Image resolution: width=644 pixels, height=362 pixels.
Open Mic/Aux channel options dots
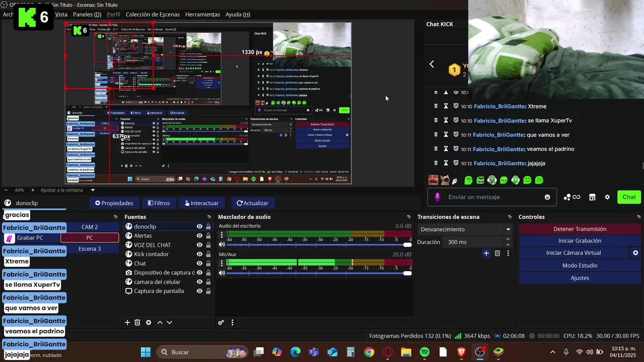click(x=221, y=263)
